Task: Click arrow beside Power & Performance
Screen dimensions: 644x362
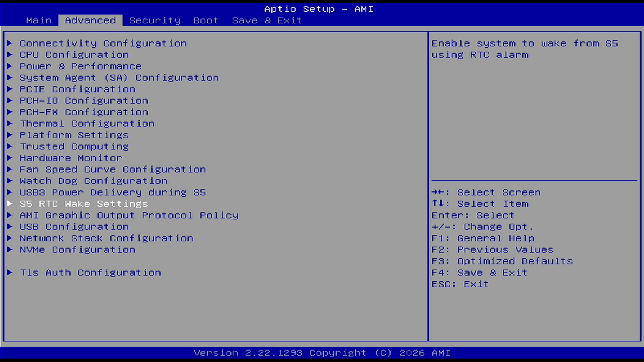Action: pyautogui.click(x=10, y=66)
